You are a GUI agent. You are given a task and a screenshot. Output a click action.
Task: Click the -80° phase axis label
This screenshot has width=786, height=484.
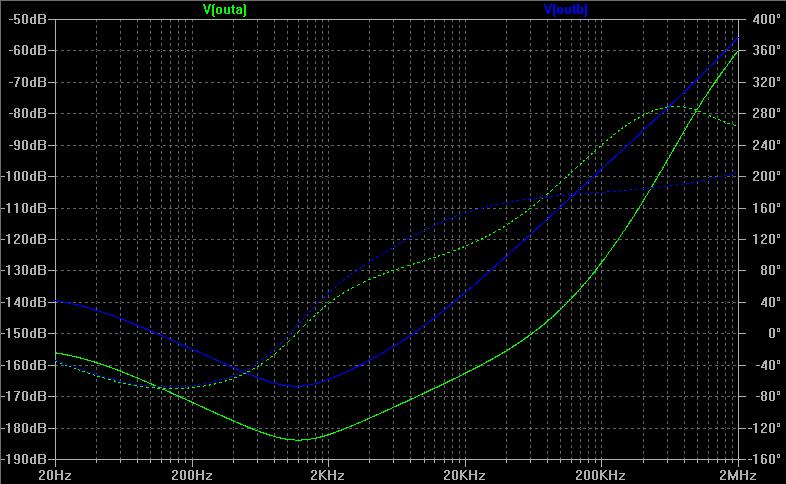click(x=766, y=396)
